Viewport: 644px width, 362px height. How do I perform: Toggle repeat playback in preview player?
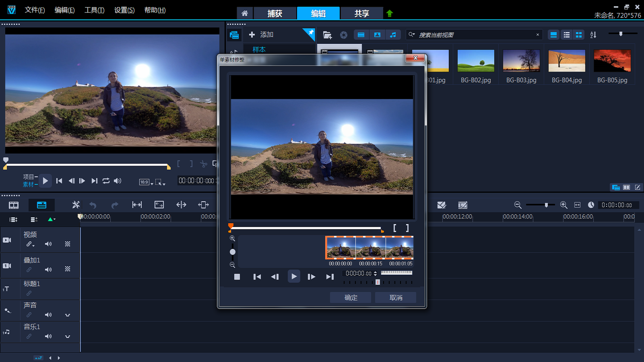click(106, 181)
